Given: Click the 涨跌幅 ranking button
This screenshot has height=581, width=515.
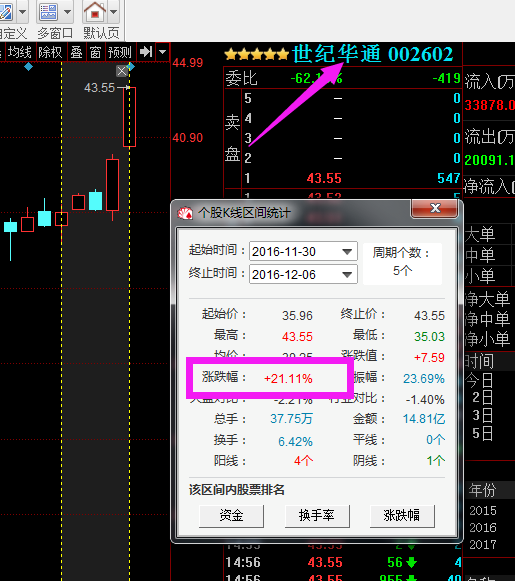Looking at the screenshot, I should (x=402, y=516).
